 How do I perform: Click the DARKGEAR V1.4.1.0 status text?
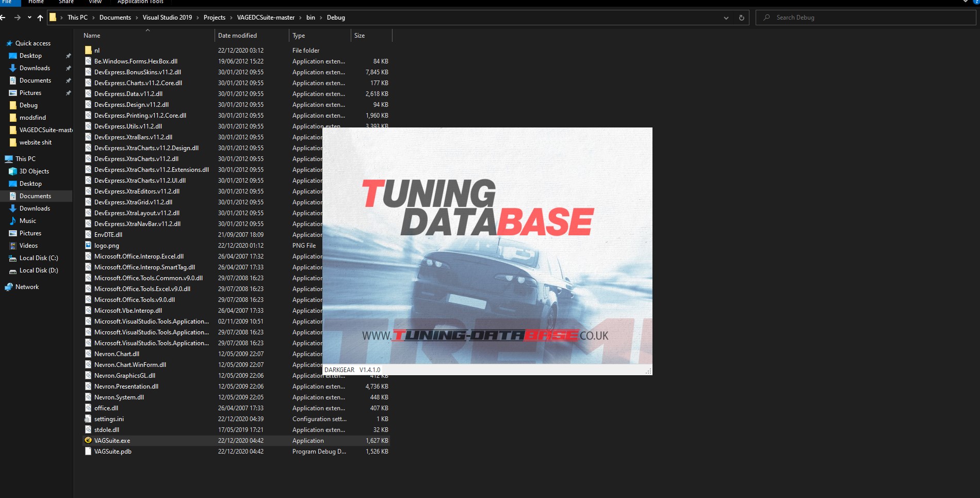click(x=352, y=370)
